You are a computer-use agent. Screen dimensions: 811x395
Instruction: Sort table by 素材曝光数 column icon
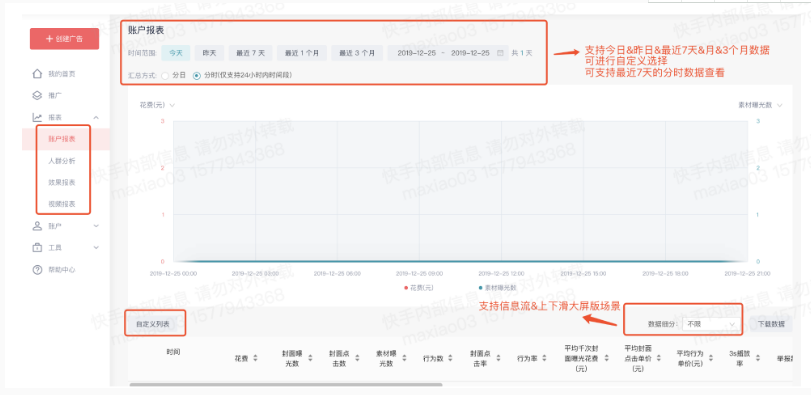[404, 358]
